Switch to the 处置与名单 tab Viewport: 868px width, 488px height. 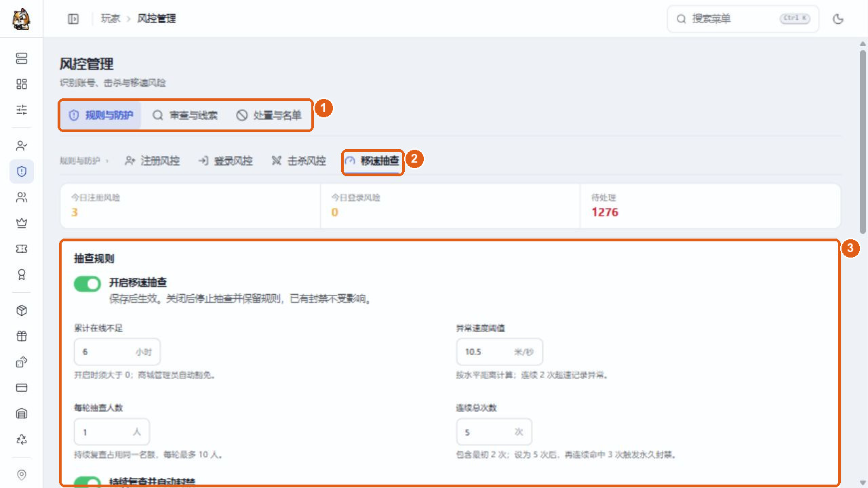[x=269, y=115]
